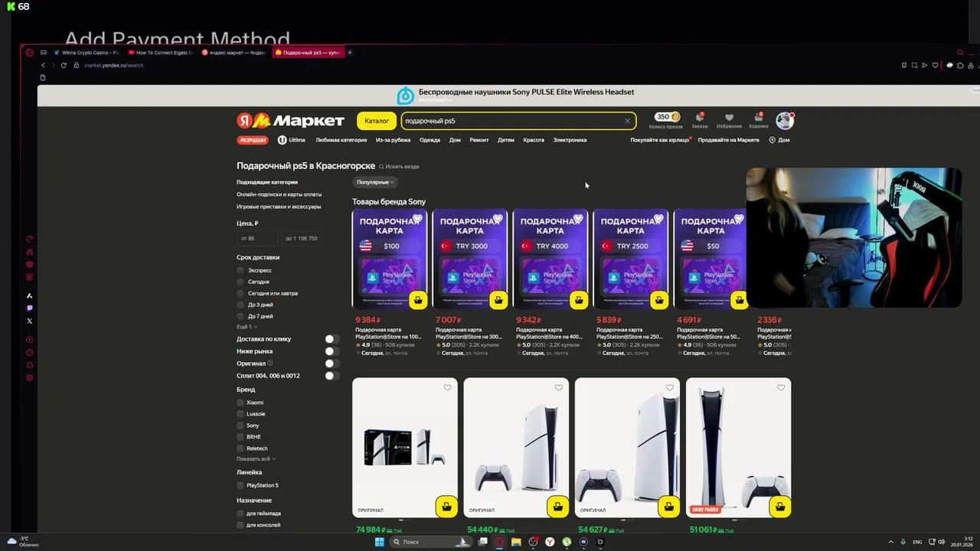Open the Электроника category menu
This screenshot has height=551, width=980.
(x=570, y=140)
